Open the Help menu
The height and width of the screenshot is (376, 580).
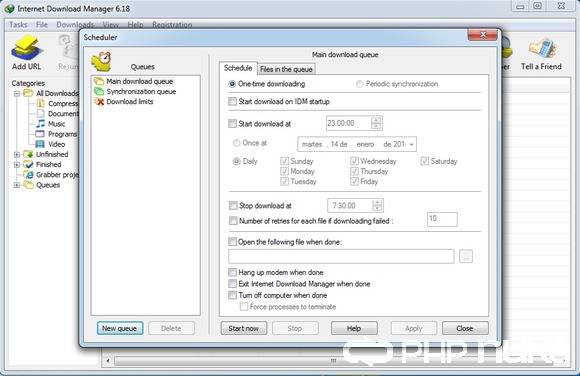pos(135,25)
